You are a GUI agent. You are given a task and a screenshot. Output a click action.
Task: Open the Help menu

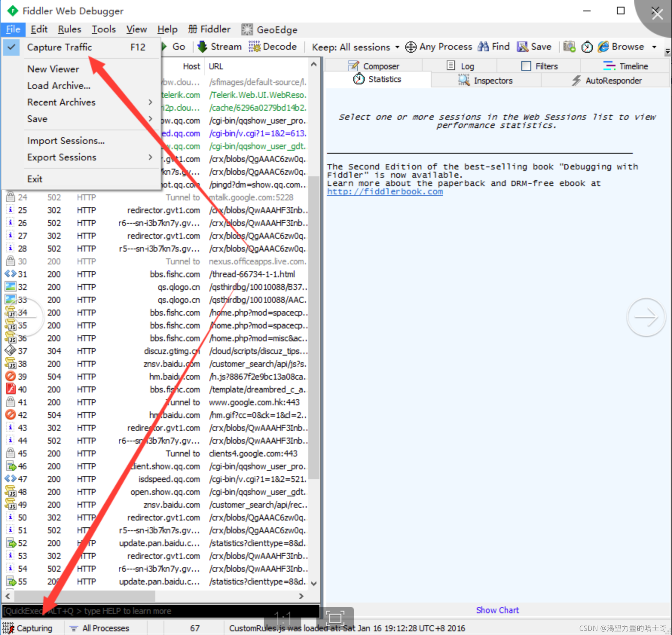167,29
